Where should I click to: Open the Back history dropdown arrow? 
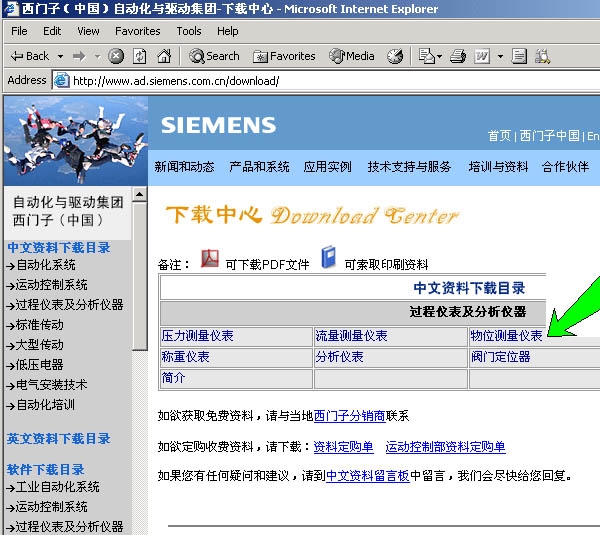click(60, 57)
